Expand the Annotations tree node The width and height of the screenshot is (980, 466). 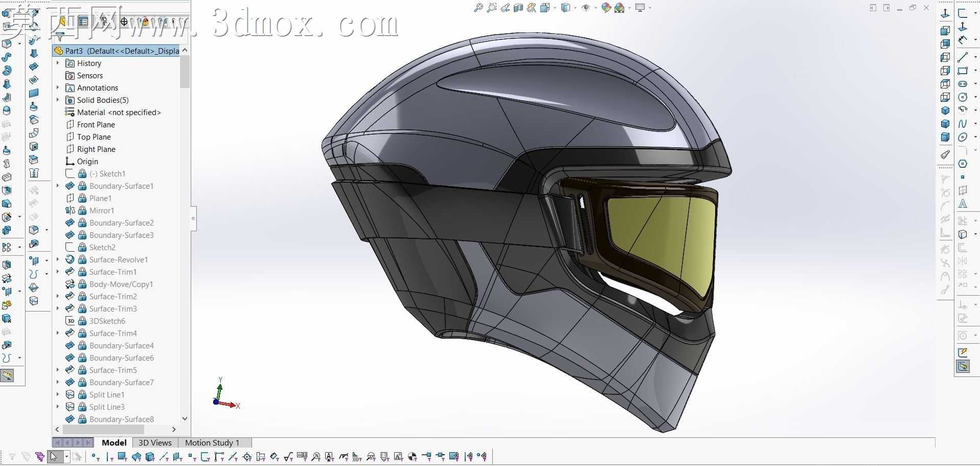(57, 87)
